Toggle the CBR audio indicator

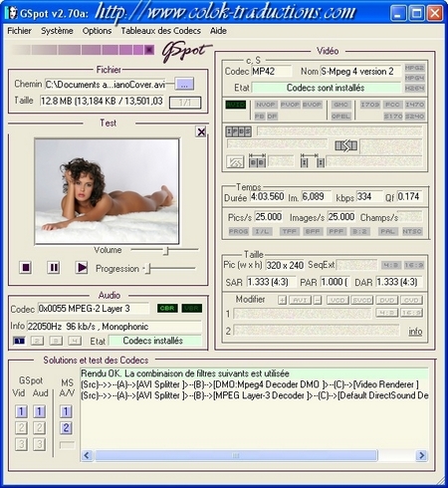tap(167, 308)
